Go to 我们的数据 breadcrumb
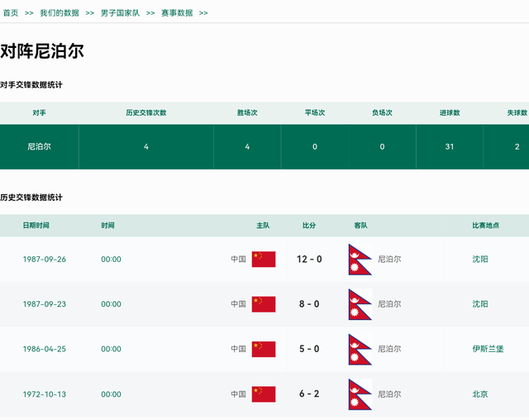 60,13
